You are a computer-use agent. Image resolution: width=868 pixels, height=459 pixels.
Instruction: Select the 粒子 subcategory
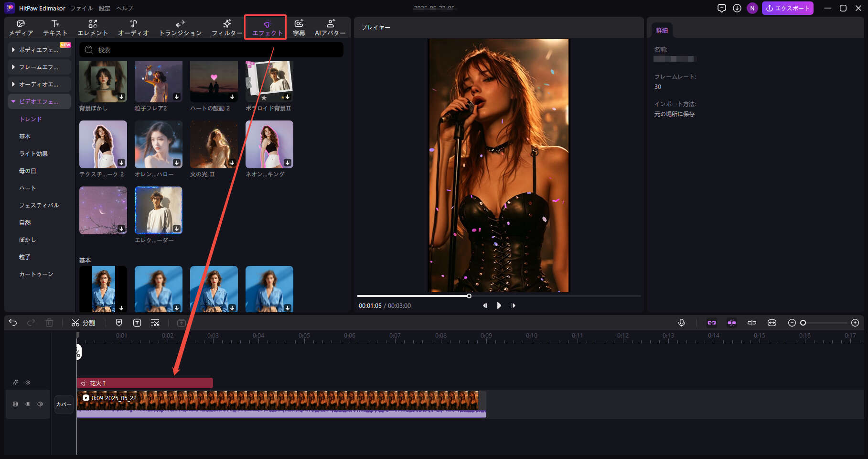pos(25,257)
